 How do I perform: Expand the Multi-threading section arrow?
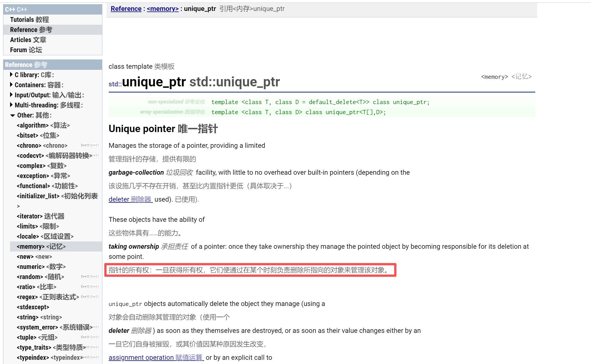point(11,105)
